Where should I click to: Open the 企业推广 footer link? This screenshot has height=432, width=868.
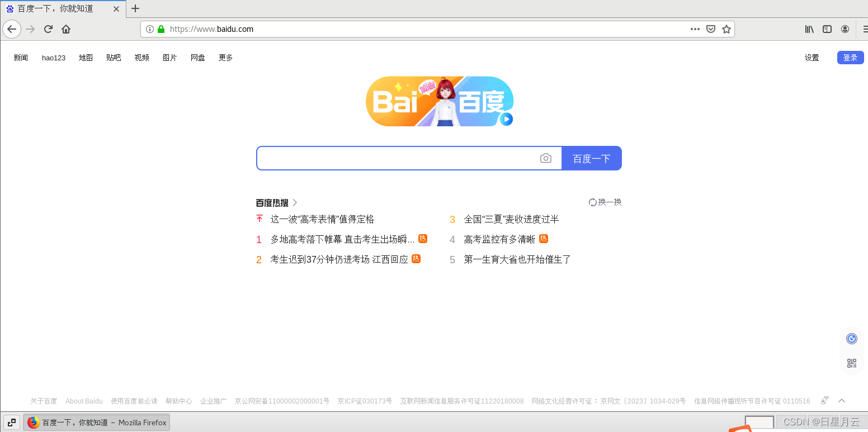coord(214,401)
